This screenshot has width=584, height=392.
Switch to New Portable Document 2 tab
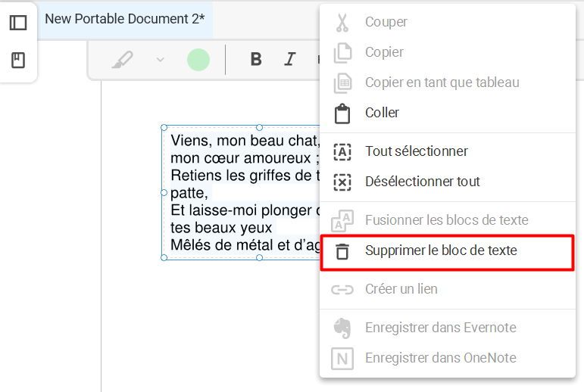125,19
